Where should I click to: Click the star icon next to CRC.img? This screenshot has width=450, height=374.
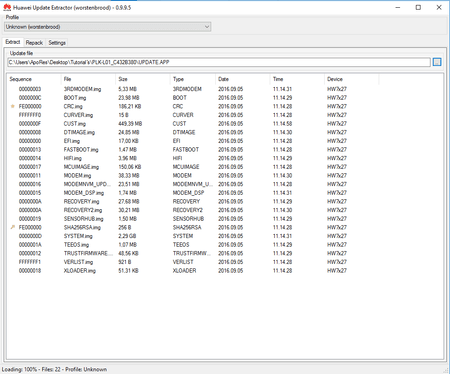(x=13, y=106)
